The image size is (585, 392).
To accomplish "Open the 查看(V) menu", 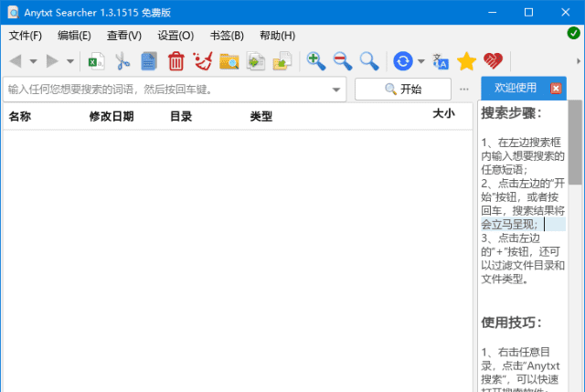I will [124, 36].
